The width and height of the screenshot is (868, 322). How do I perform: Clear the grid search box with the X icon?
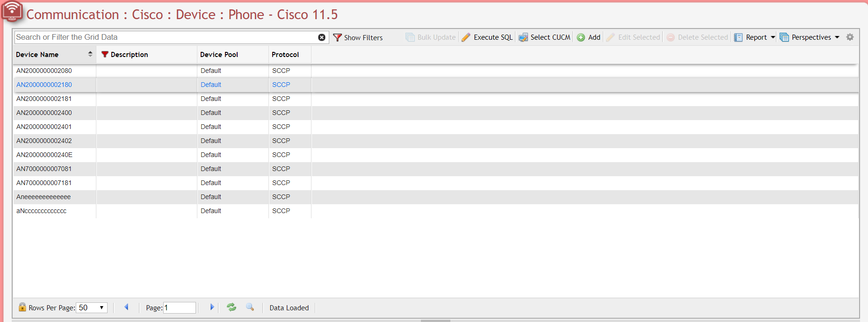click(322, 37)
